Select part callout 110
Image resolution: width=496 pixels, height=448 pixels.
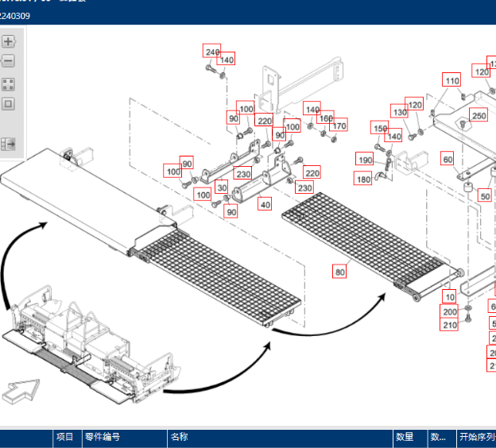click(451, 81)
